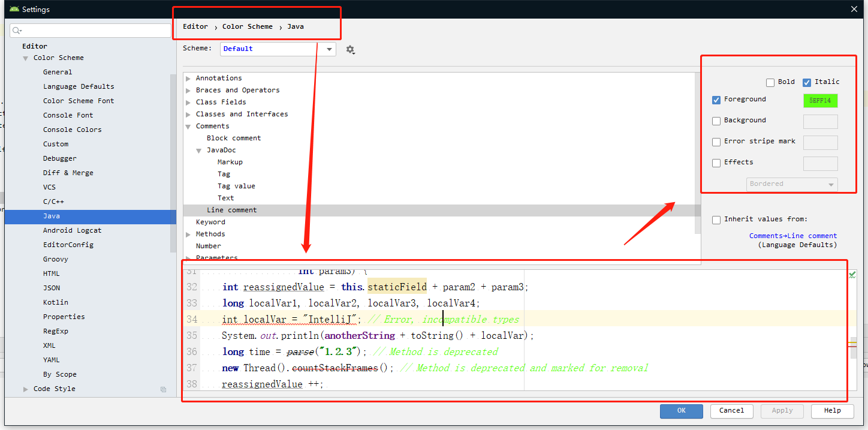Select the Custom color scheme page
The width and height of the screenshot is (868, 430).
coord(56,144)
